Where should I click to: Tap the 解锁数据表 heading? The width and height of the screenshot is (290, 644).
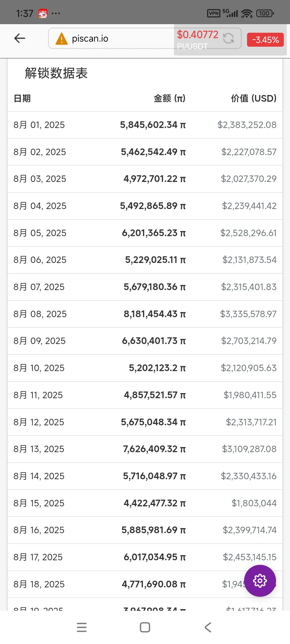click(56, 73)
